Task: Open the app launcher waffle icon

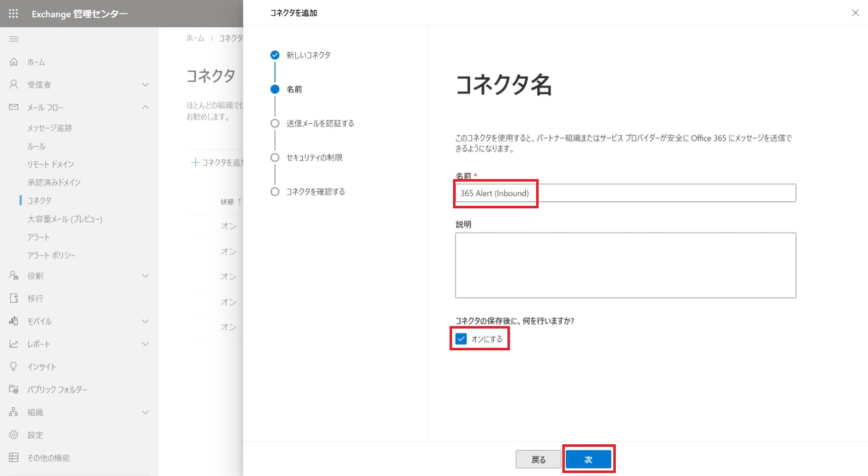Action: coord(13,13)
